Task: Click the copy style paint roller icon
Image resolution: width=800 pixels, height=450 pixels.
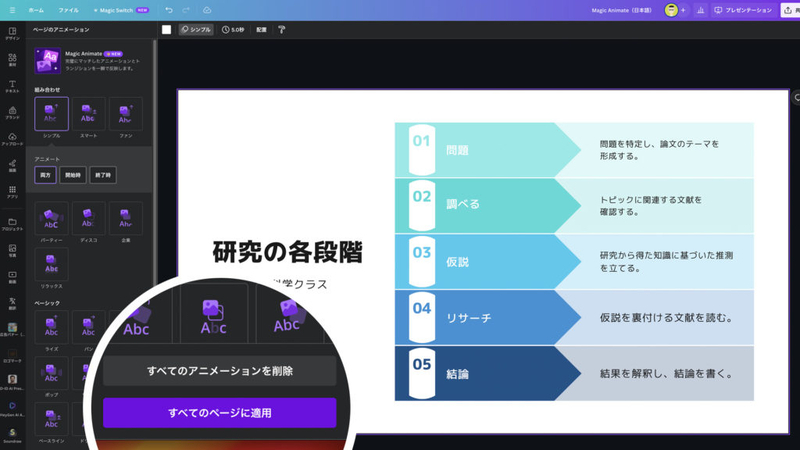Action: [282, 30]
